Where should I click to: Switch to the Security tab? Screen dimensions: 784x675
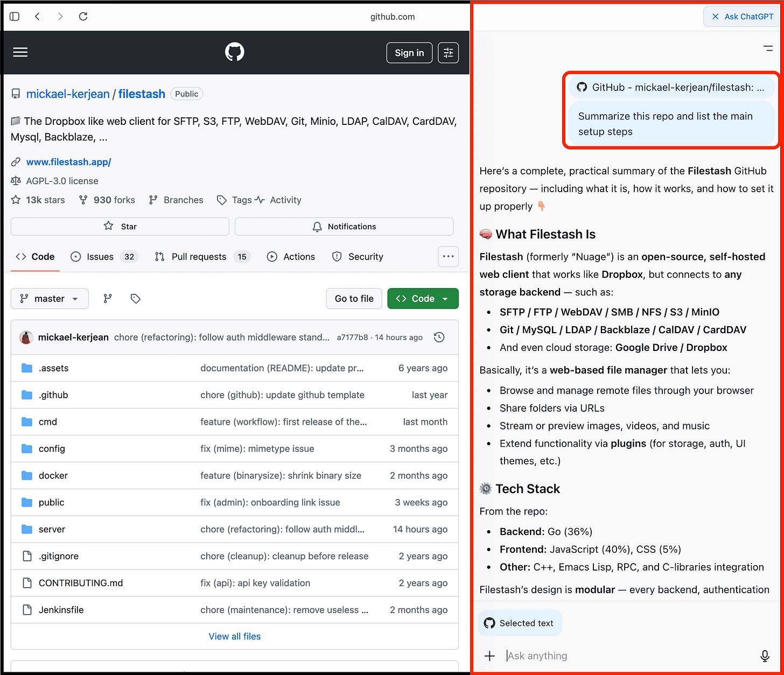(x=358, y=257)
